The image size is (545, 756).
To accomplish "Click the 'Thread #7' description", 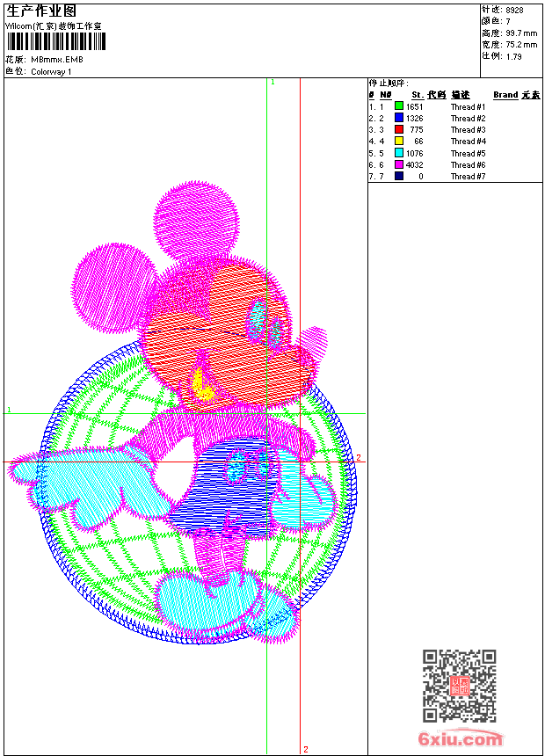I will click(468, 177).
